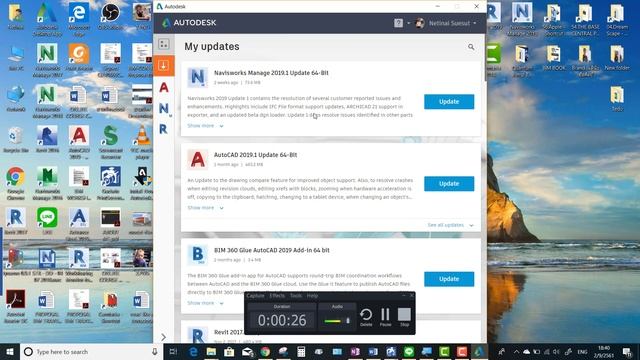Screen dimensions: 640x360
Task: Click the Windows Start button
Action: 10,351
